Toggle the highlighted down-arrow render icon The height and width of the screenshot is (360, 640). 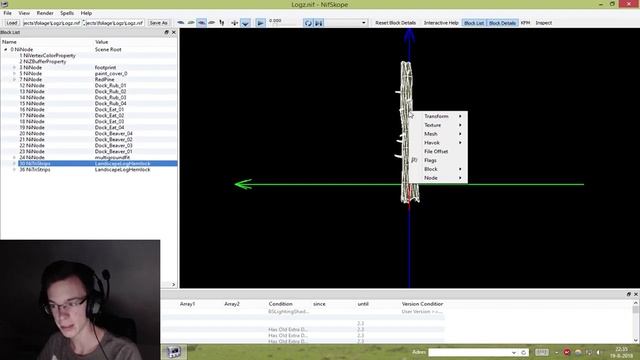click(245, 23)
